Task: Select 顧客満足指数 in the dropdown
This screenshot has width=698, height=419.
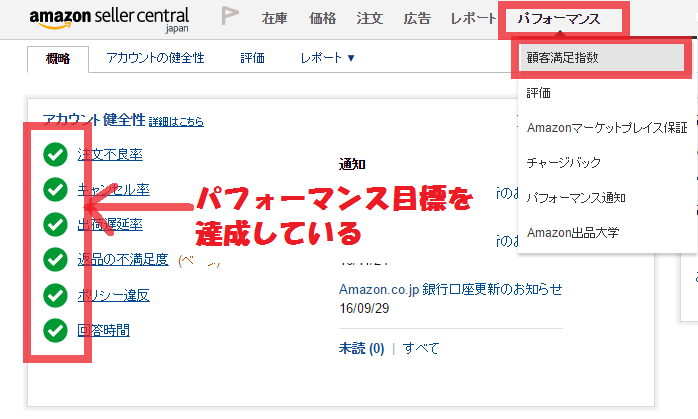Action: coord(601,57)
